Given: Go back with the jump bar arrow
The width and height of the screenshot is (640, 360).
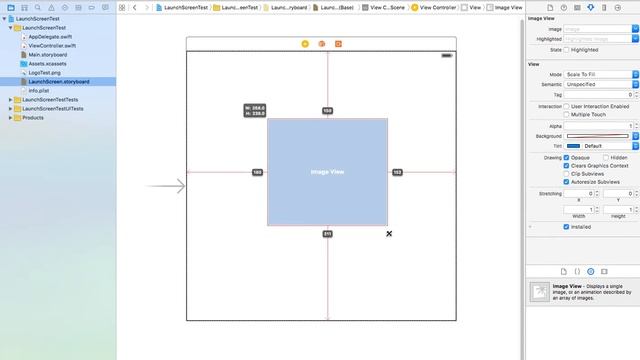Looking at the screenshot, I should pyautogui.click(x=135, y=7).
